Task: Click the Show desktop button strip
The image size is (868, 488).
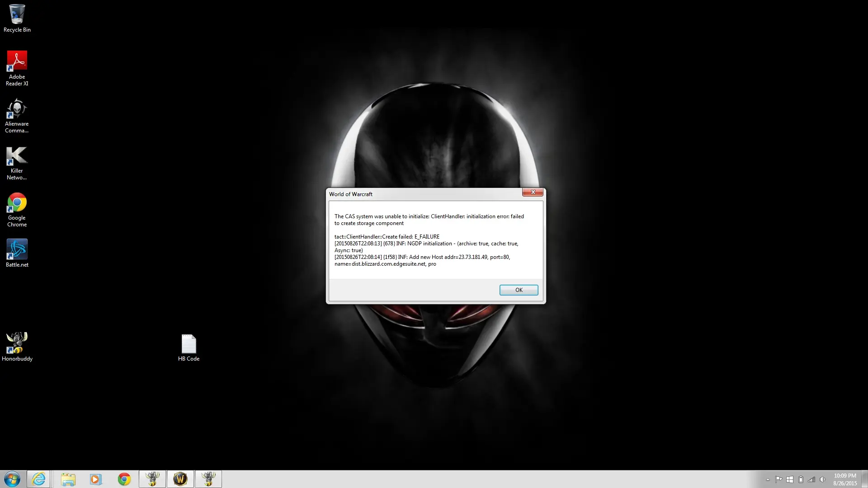Action: coord(864,479)
